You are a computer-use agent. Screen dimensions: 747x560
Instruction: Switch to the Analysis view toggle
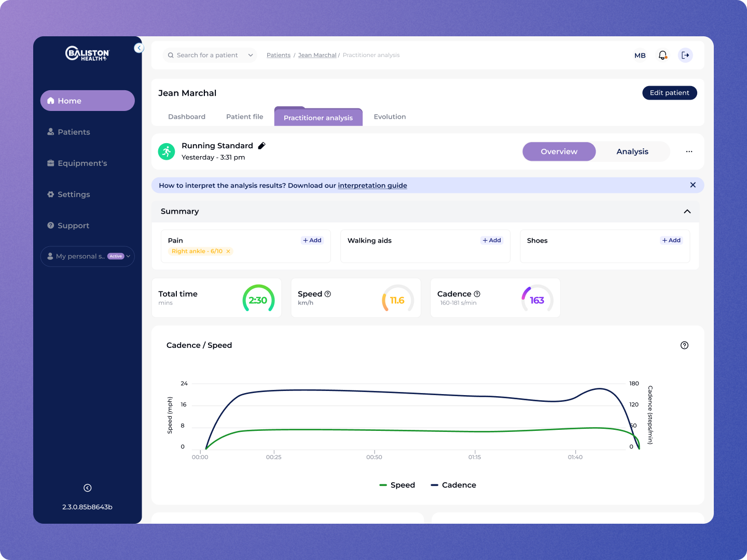pyautogui.click(x=632, y=151)
